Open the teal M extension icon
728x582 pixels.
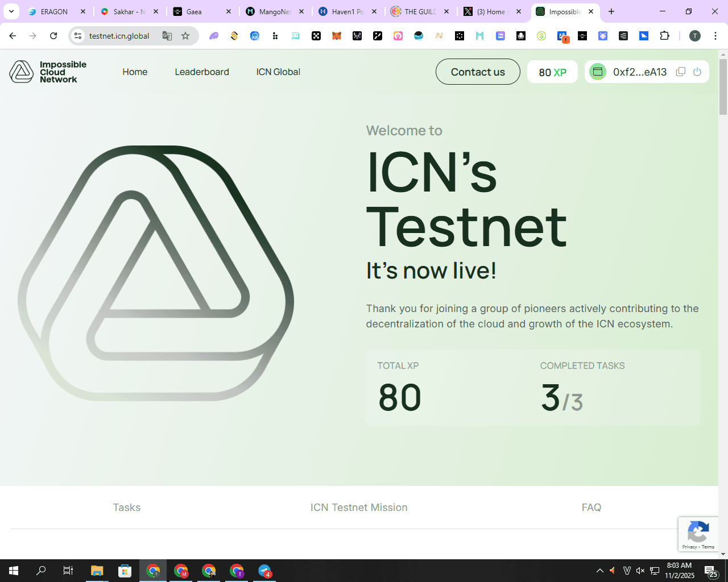[x=480, y=36]
